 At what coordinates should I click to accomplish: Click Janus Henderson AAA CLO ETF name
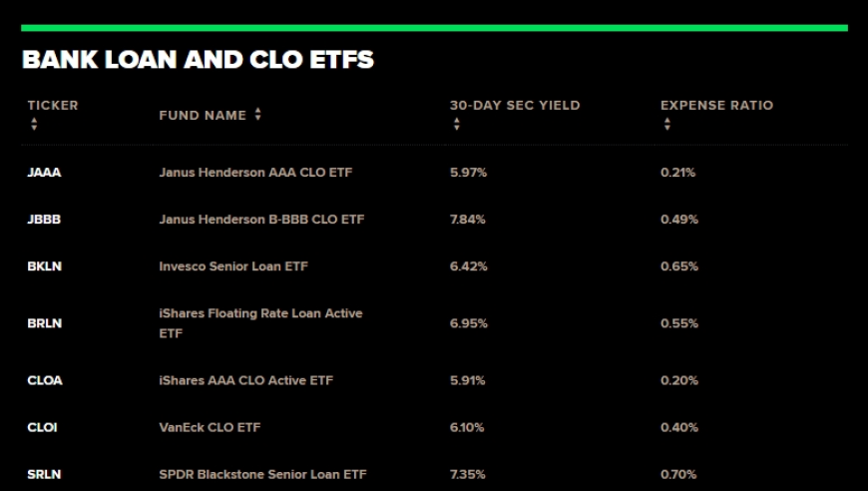click(x=255, y=173)
